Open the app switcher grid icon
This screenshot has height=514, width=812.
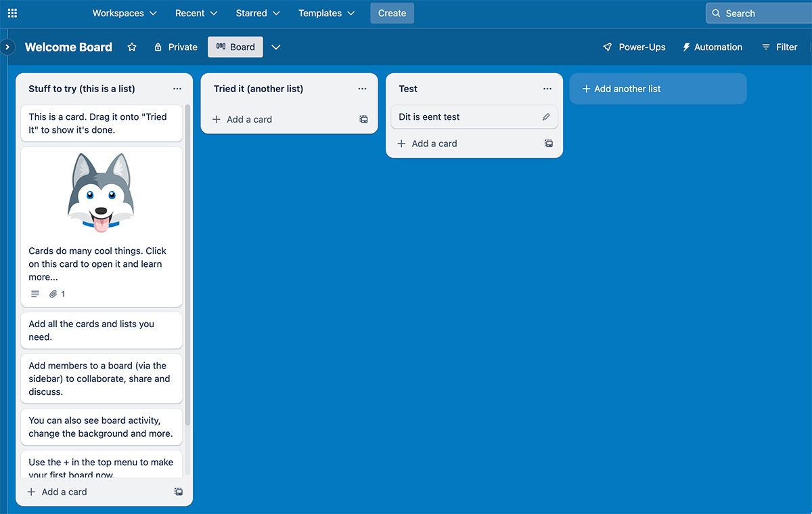pyautogui.click(x=12, y=13)
